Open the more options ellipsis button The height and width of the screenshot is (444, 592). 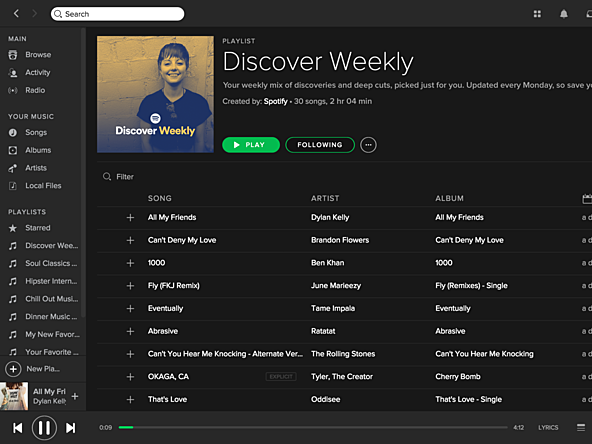tap(368, 145)
